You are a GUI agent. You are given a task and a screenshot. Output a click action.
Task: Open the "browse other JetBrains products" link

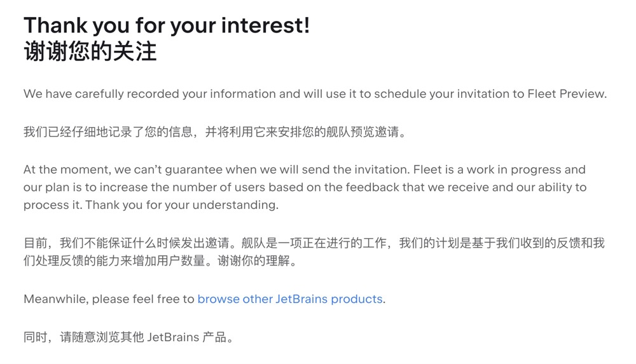click(x=290, y=299)
